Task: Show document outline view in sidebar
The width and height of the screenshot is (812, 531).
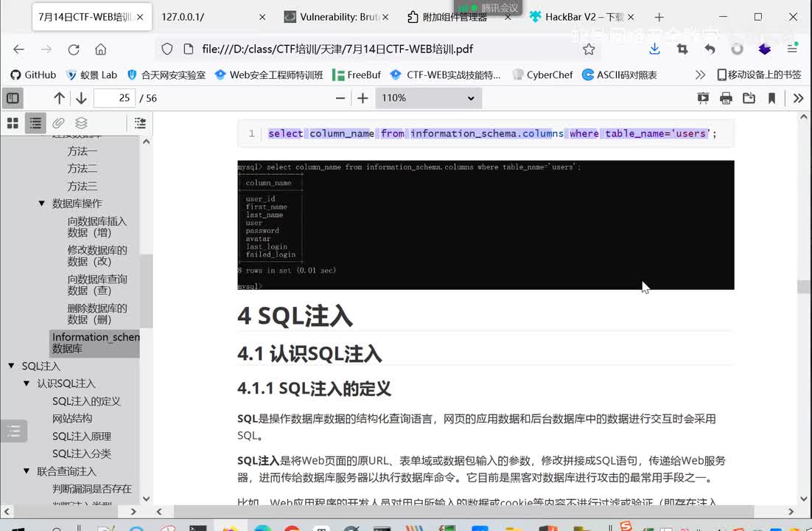Action: pyautogui.click(x=35, y=123)
